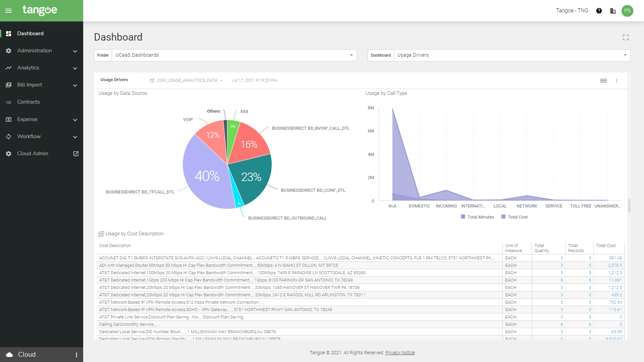The width and height of the screenshot is (644, 362).
Task: Toggle Total Minutes legend series
Action: 478,217
